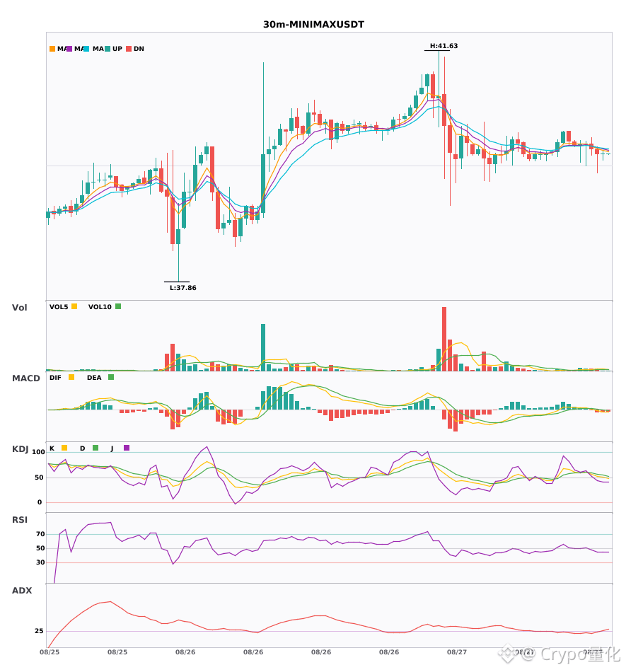
Task: Click the VOL10 legend label
Action: [x=100, y=307]
